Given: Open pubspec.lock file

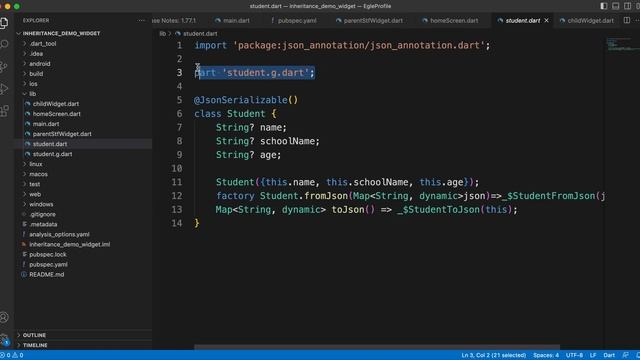Looking at the screenshot, I should [x=48, y=254].
